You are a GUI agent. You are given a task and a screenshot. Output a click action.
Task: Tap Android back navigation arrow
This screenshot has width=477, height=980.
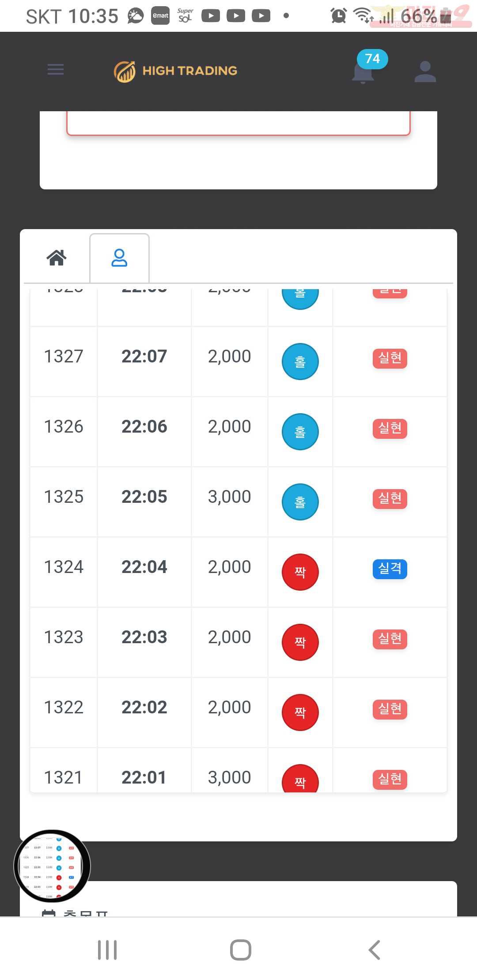(374, 950)
